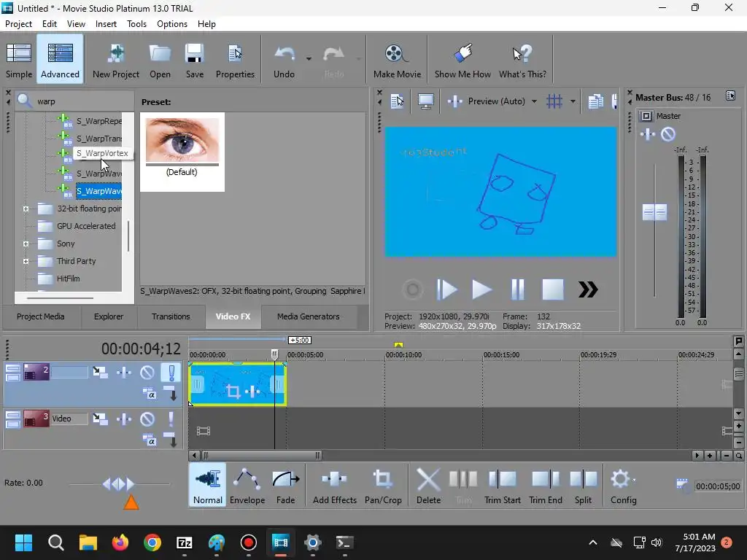Mute the track 3 Video track
The image size is (747, 560).
click(147, 419)
